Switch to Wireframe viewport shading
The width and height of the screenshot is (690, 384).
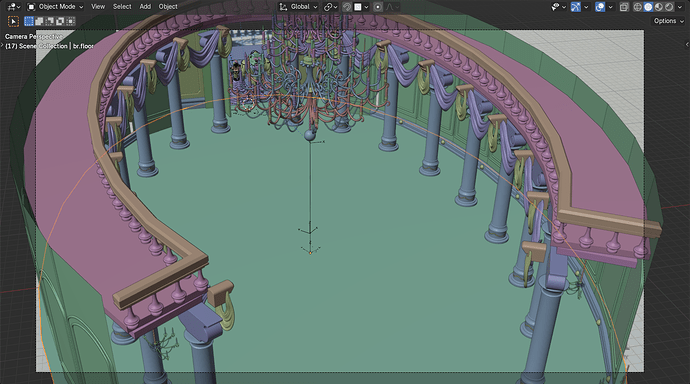tap(638, 7)
